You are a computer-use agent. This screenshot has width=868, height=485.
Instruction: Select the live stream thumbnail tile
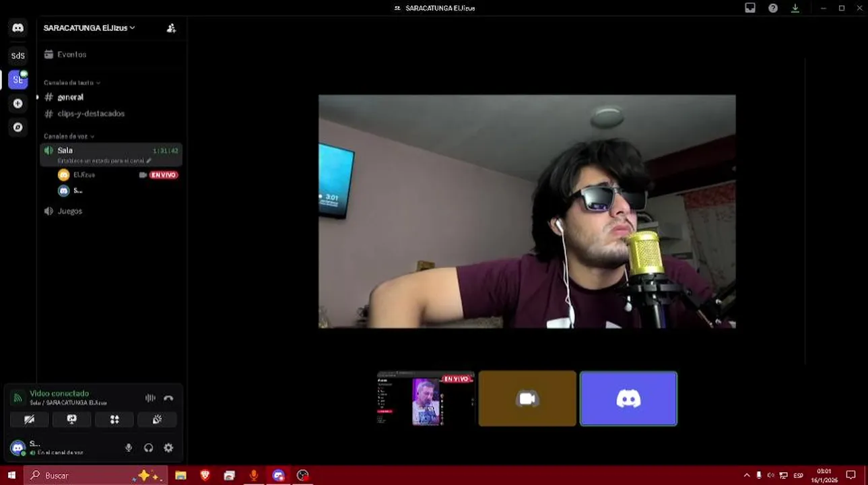click(x=426, y=399)
